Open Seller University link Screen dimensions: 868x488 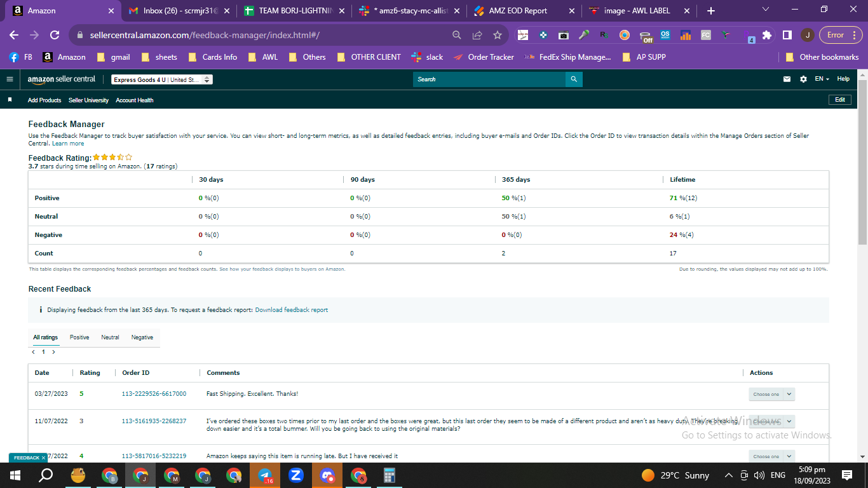88,100
